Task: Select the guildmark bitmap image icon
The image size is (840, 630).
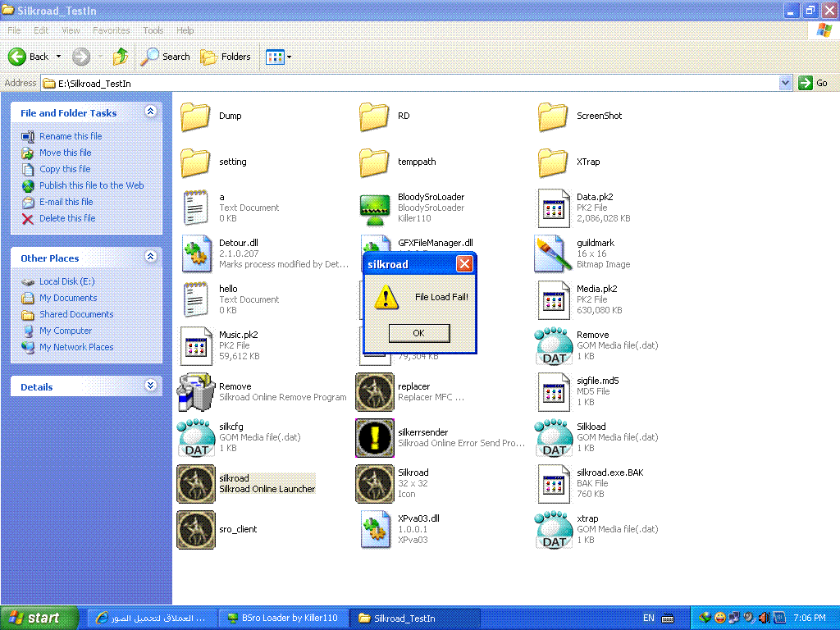Action: coord(553,254)
